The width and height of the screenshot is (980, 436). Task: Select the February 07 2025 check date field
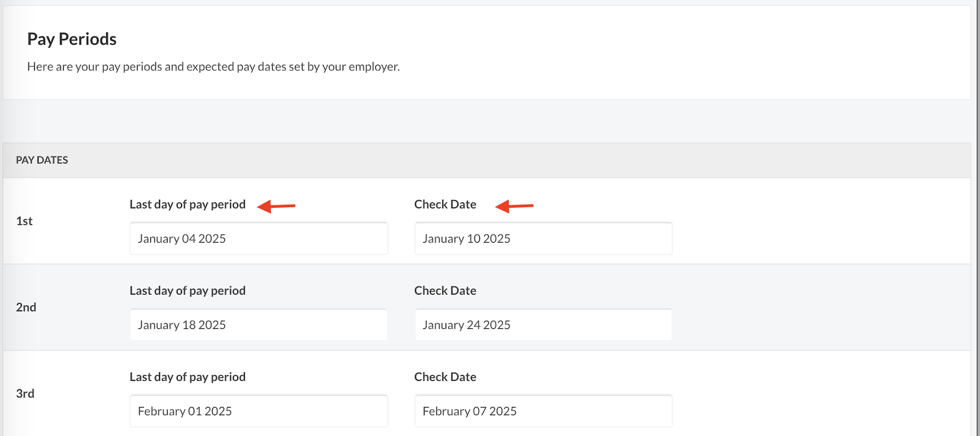click(543, 411)
